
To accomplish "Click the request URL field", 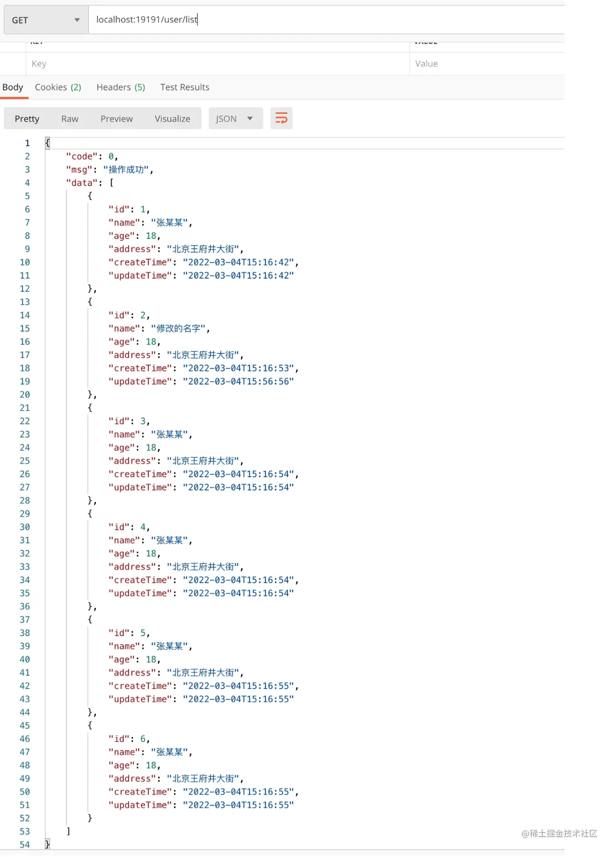I will pos(326,19).
